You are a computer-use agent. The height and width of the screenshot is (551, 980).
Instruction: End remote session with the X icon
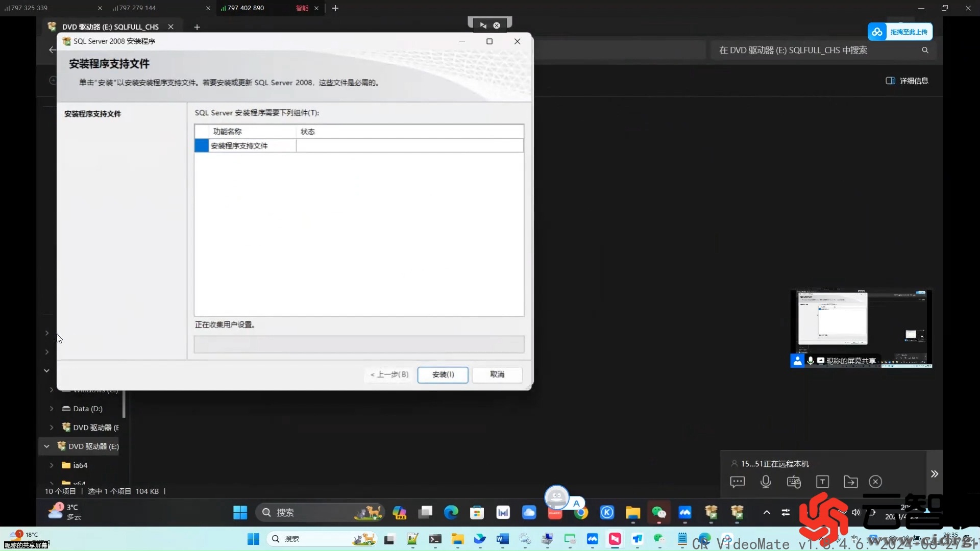tap(875, 482)
